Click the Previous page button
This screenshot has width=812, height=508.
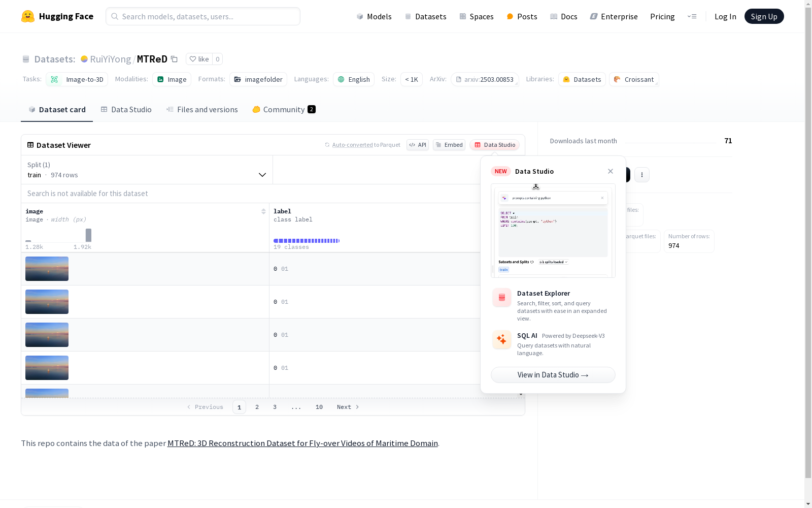point(205,407)
